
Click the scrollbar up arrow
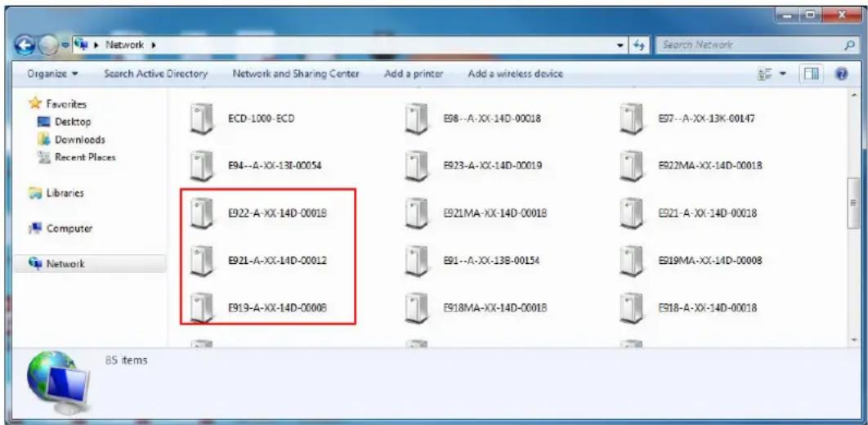(x=853, y=96)
